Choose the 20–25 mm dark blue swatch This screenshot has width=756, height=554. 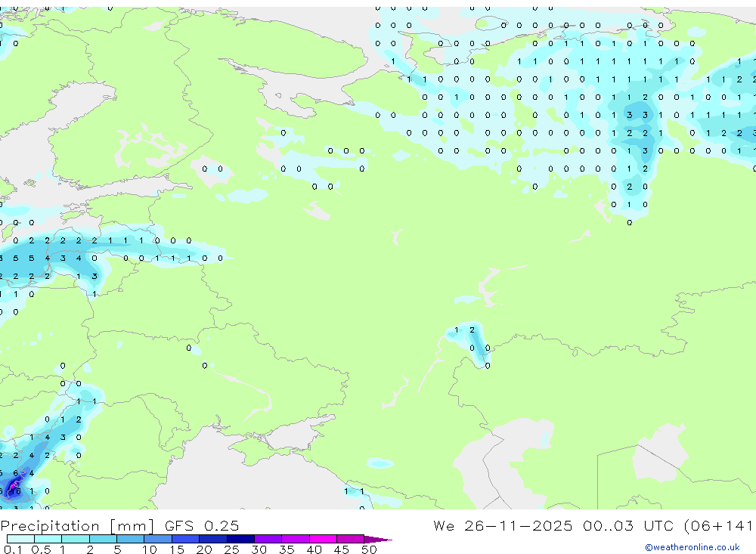[213, 539]
